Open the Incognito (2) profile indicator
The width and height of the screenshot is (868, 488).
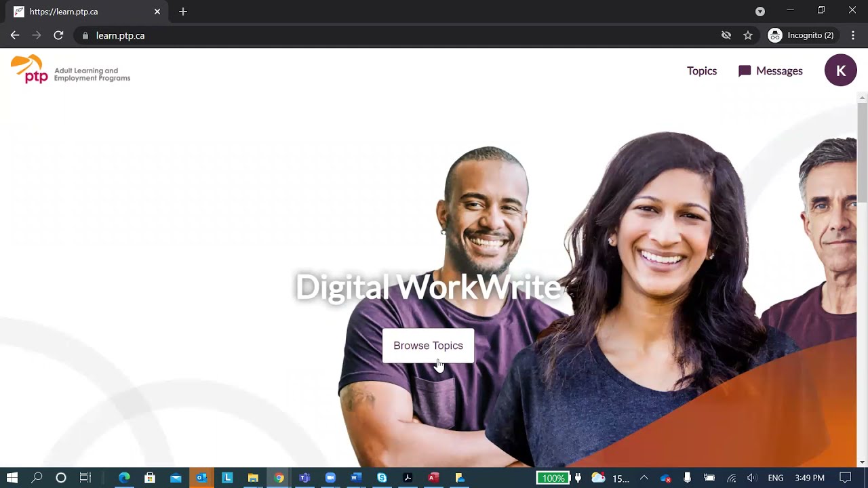tap(802, 35)
